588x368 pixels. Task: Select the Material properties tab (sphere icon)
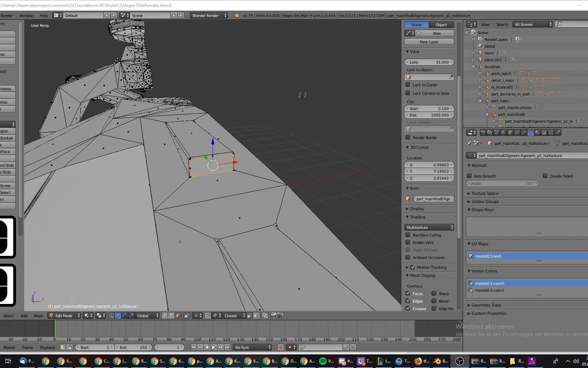[x=537, y=133]
